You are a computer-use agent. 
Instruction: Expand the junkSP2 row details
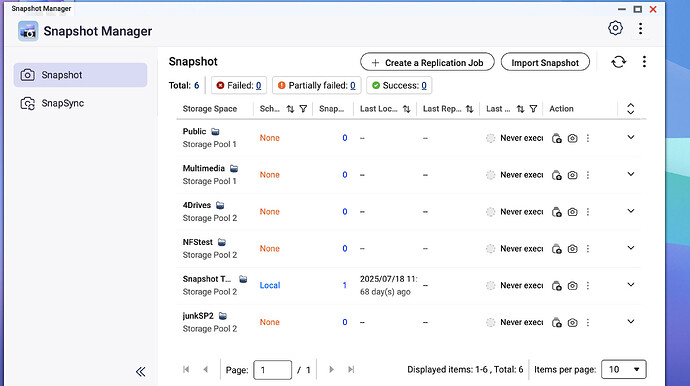631,322
